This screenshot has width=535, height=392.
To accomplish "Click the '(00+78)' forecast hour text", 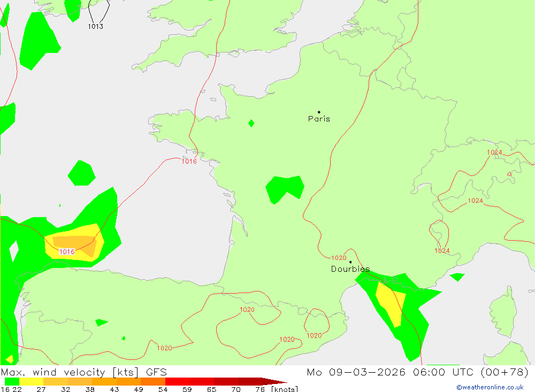I will [505, 372].
